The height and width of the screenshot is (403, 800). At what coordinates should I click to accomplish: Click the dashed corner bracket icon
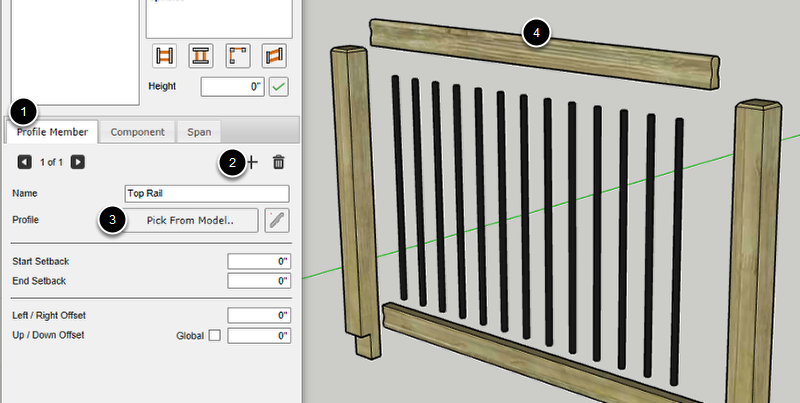point(237,55)
